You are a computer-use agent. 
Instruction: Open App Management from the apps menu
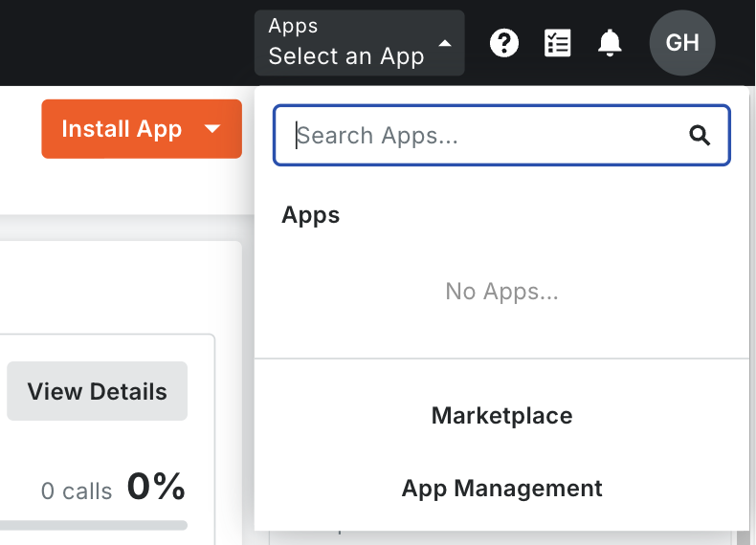pos(501,489)
